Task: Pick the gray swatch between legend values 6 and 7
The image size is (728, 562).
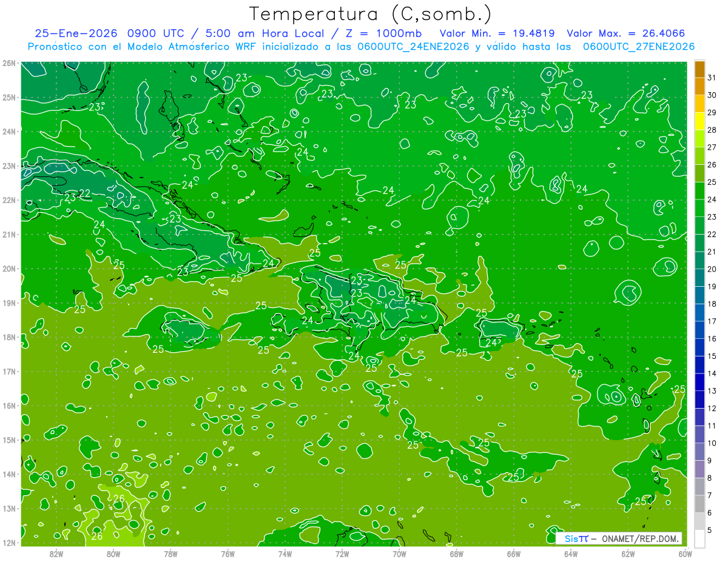Action: [699, 504]
